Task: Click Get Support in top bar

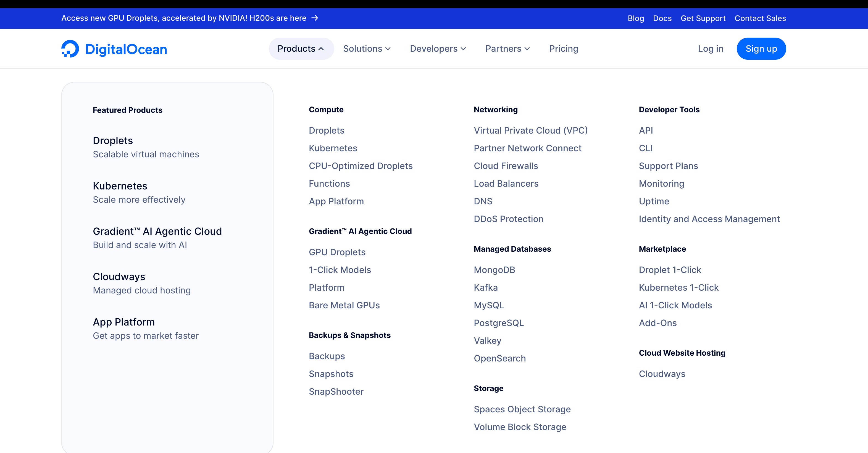Action: (703, 18)
